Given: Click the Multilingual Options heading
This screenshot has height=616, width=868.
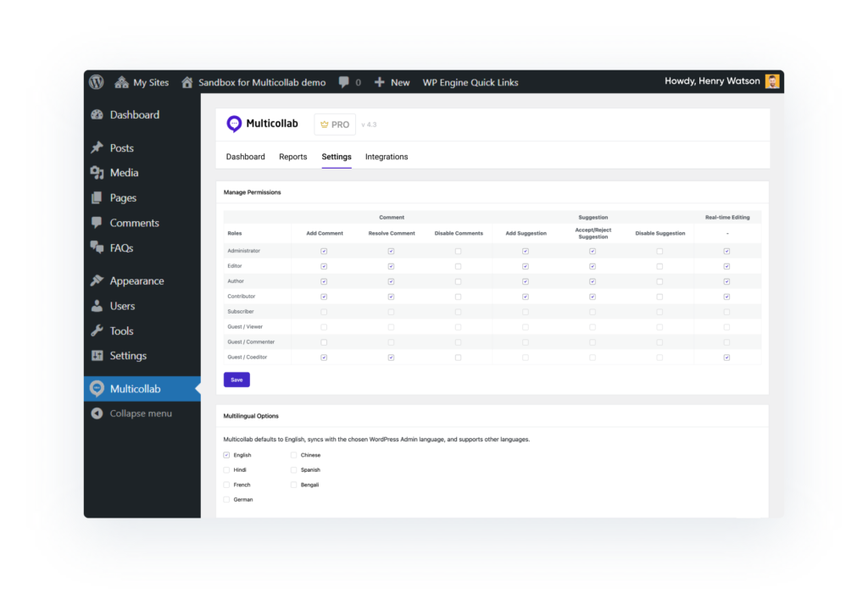Looking at the screenshot, I should [x=251, y=416].
